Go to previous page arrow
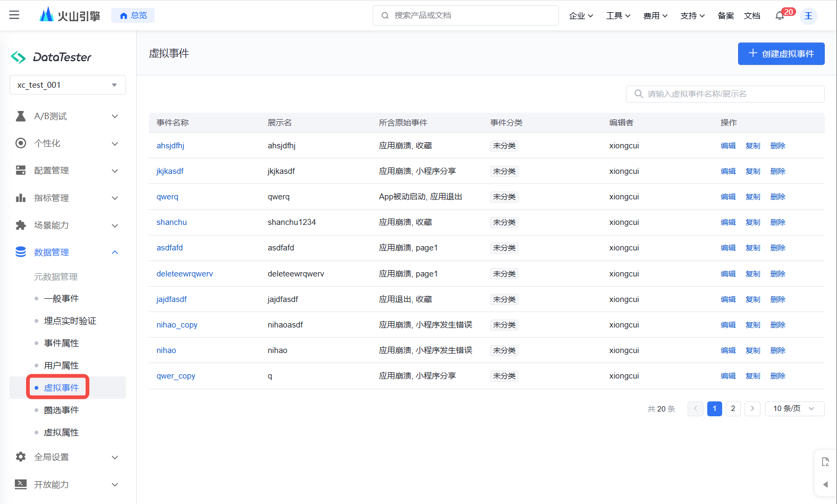This screenshot has height=504, width=837. 696,408
